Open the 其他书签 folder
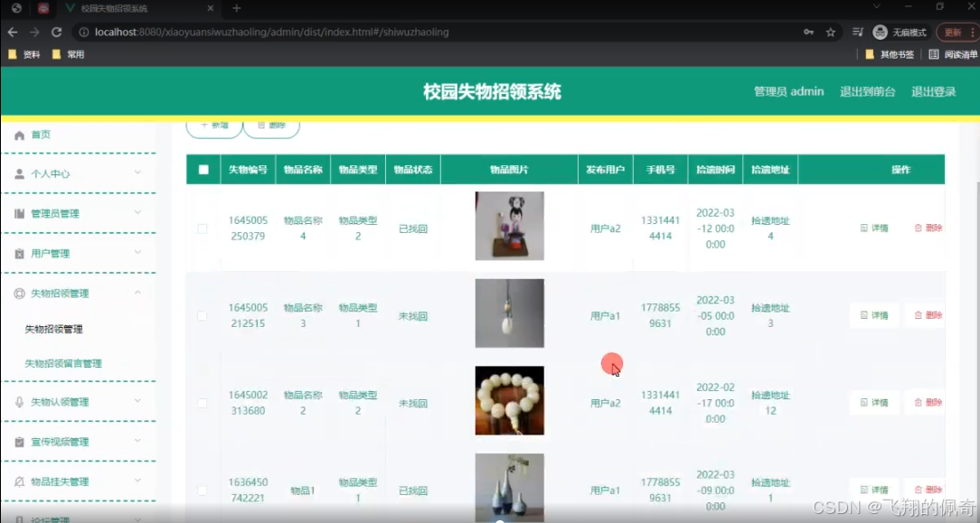980x523 pixels. [x=890, y=54]
